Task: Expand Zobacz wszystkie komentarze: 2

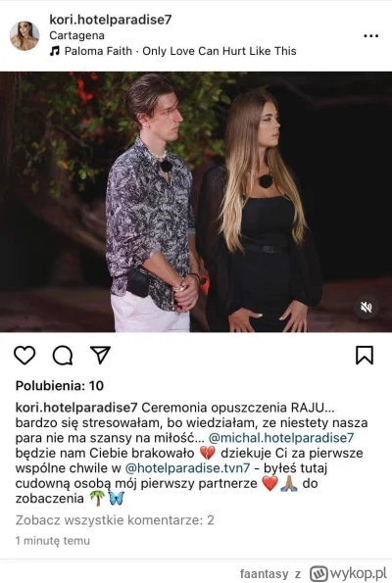Action: click(x=115, y=519)
